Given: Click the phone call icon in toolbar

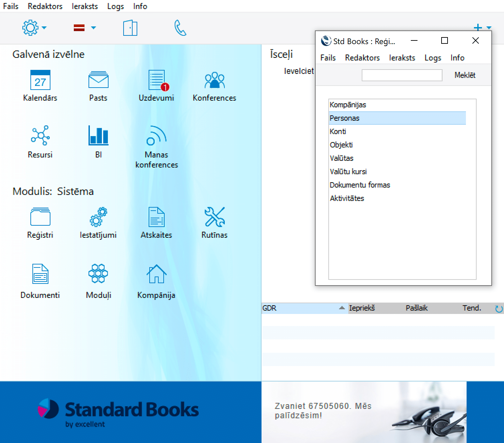Looking at the screenshot, I should pyautogui.click(x=180, y=28).
